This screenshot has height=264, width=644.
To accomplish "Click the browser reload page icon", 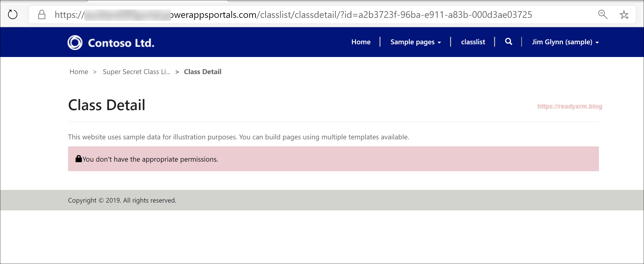I will point(13,15).
